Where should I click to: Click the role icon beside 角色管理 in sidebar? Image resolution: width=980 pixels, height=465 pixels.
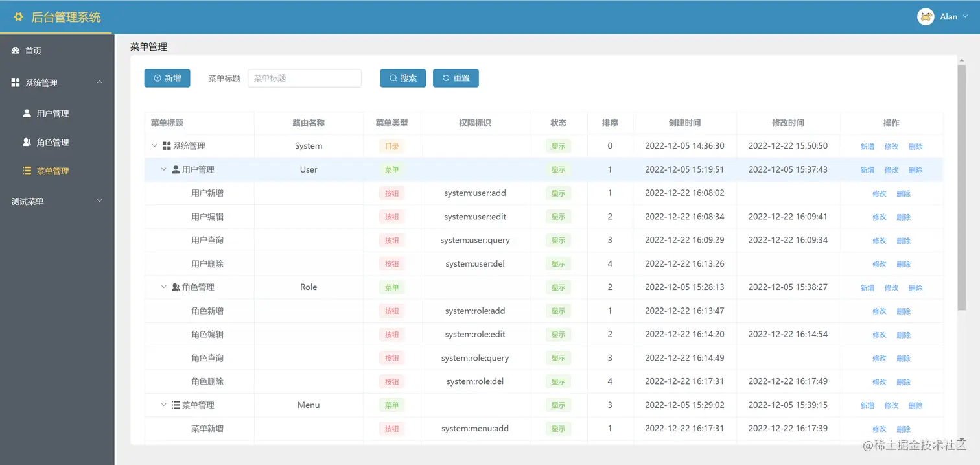tap(27, 142)
